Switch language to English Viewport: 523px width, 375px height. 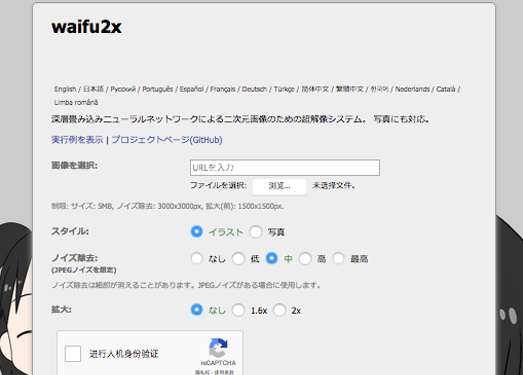[x=65, y=89]
